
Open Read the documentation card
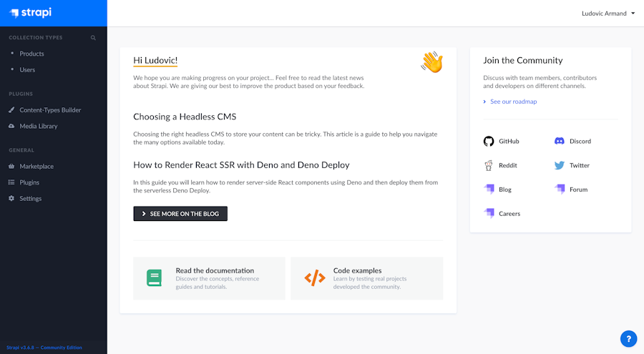coord(209,278)
